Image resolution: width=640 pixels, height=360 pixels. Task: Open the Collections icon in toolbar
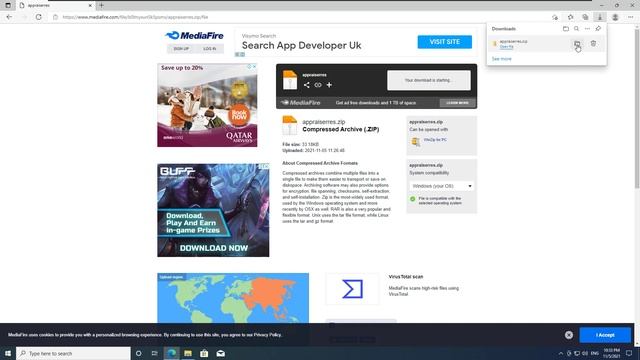[585, 17]
